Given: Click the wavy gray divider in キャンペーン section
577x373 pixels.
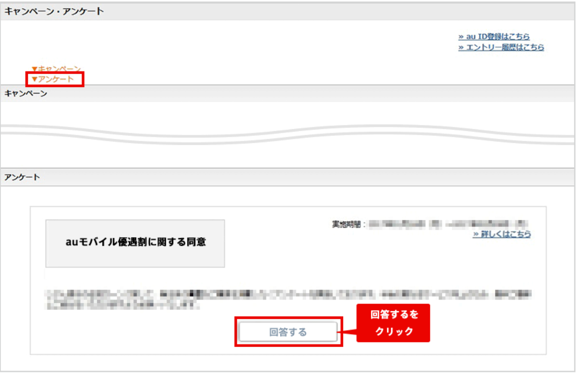Looking at the screenshot, I should click(x=288, y=134).
